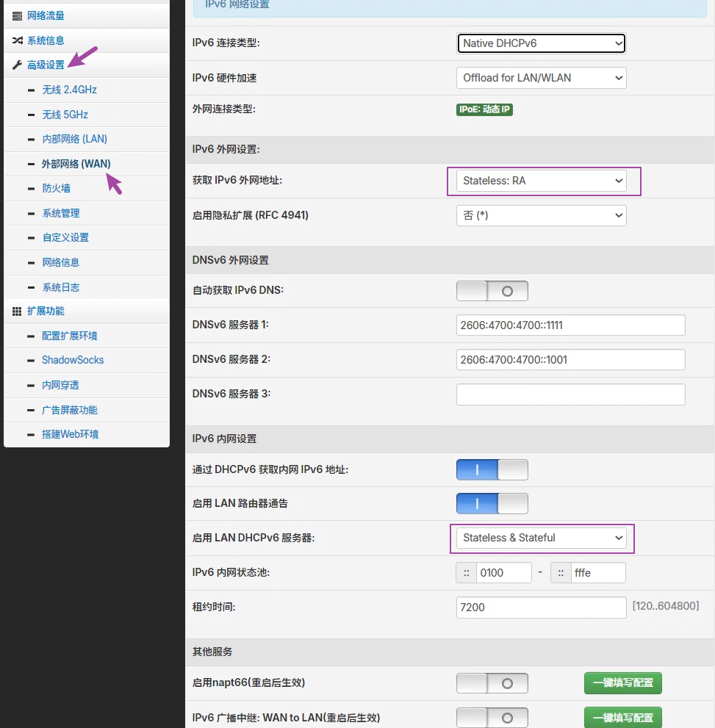Viewport: 715px width, 728px height.
Task: Open 网络流量 sidebar label
Action: (46, 15)
